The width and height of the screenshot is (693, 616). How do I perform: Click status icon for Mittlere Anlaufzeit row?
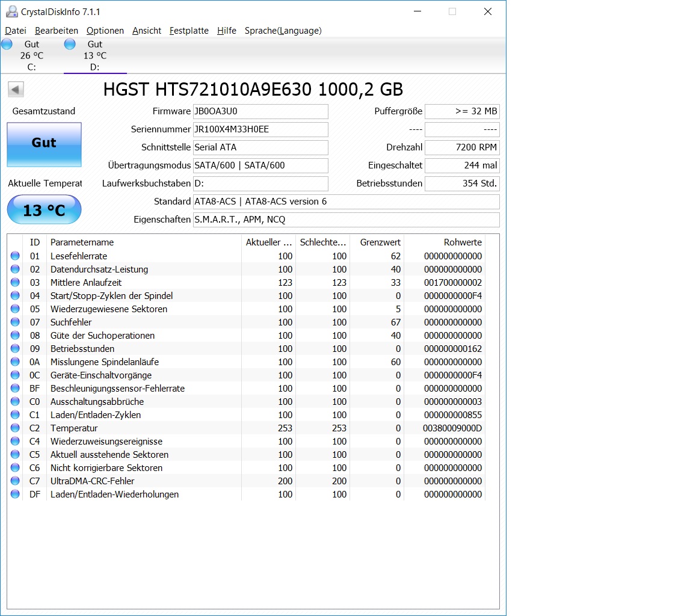[15, 282]
